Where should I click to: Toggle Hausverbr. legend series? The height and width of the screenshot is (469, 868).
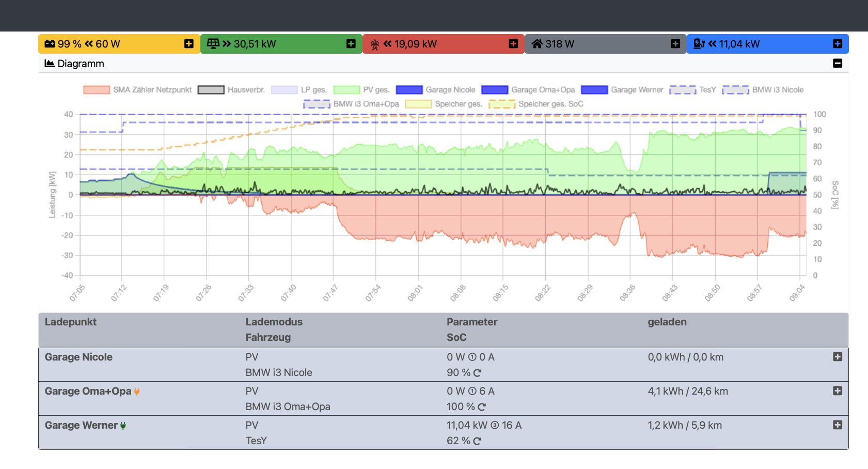coord(231,90)
